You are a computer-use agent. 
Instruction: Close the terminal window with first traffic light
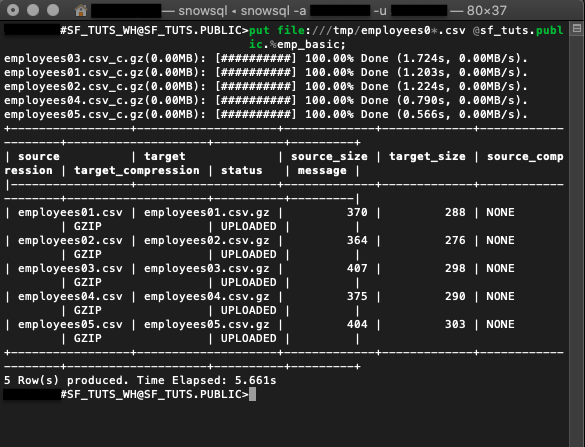(13, 10)
